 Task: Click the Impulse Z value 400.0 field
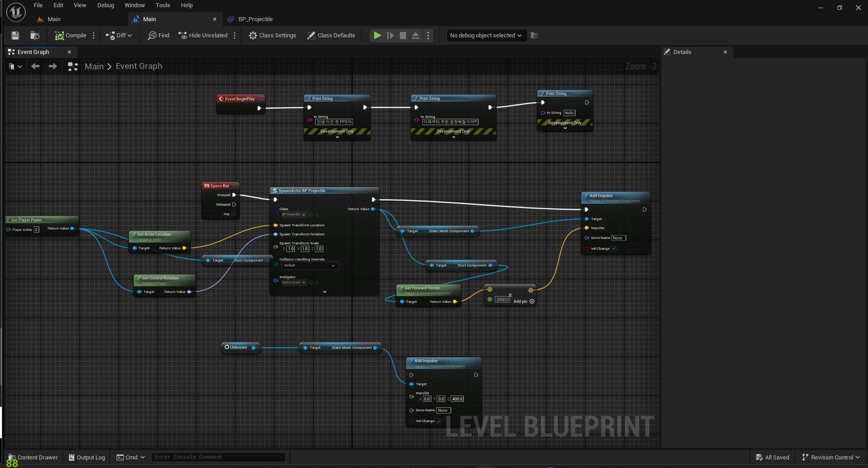(457, 399)
